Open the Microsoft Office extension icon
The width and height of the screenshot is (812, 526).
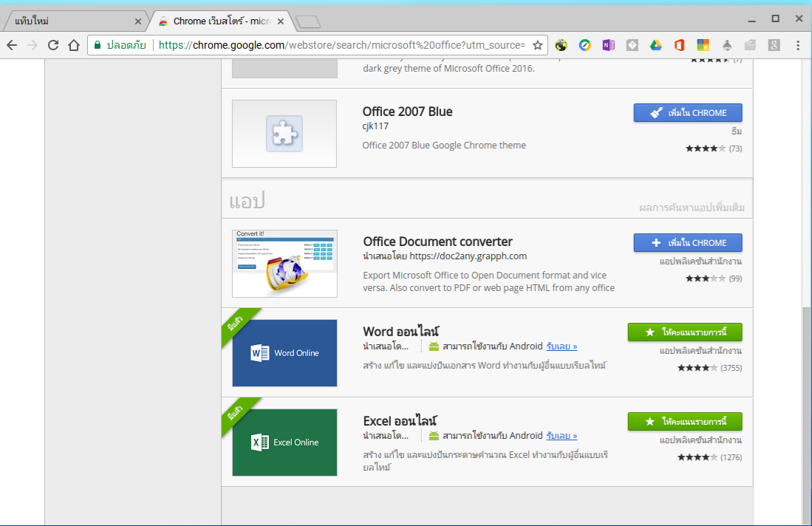(680, 45)
